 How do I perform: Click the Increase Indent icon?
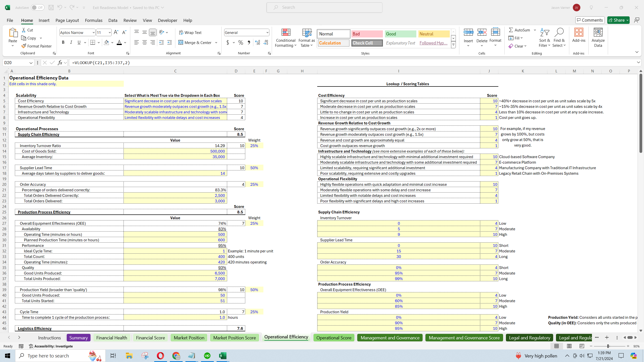point(170,42)
